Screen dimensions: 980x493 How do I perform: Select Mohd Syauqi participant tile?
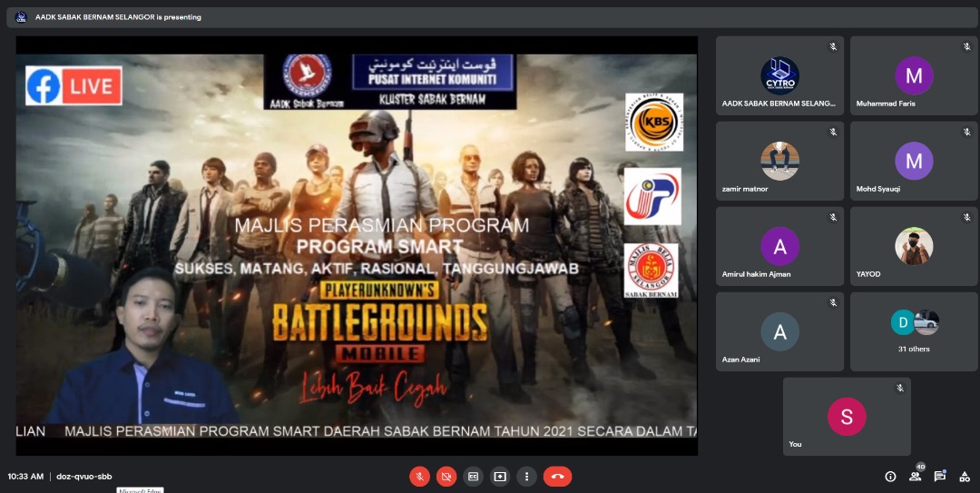[914, 161]
